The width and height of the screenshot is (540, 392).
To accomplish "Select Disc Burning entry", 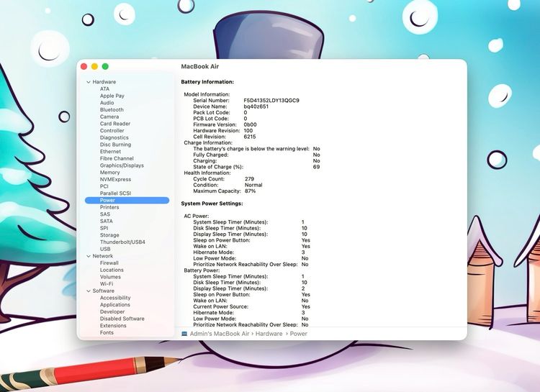I will (115, 145).
